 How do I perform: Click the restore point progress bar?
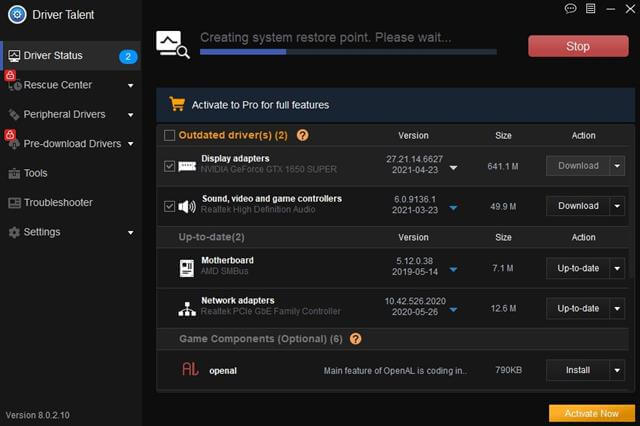[348, 52]
